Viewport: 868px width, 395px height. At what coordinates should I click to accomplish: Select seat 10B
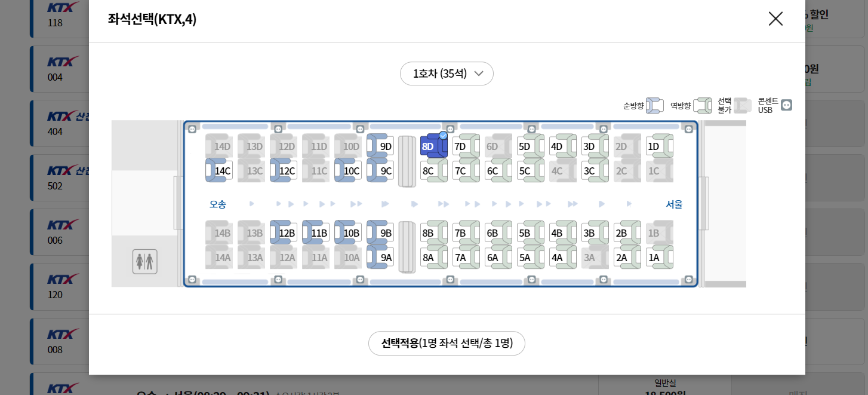(x=348, y=233)
